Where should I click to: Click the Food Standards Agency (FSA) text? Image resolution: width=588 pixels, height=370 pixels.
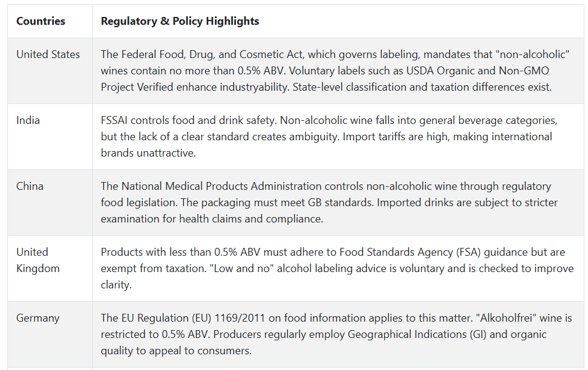(410, 252)
